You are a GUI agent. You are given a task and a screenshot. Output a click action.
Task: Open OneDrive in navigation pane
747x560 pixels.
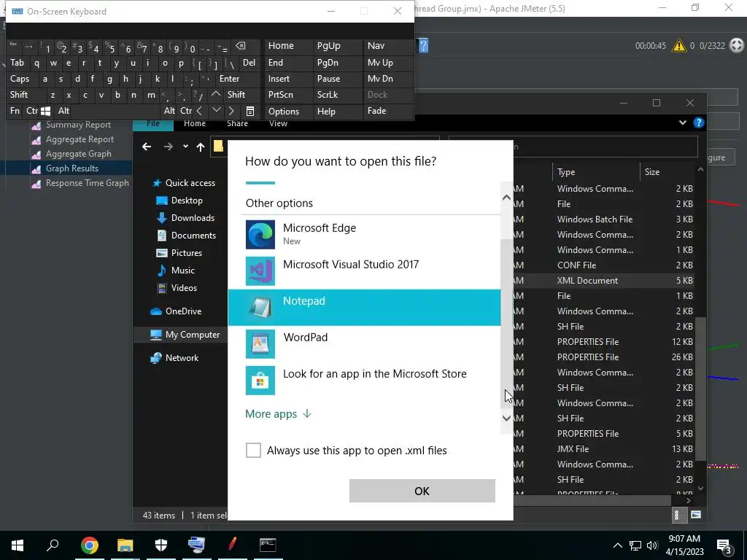pyautogui.click(x=176, y=311)
